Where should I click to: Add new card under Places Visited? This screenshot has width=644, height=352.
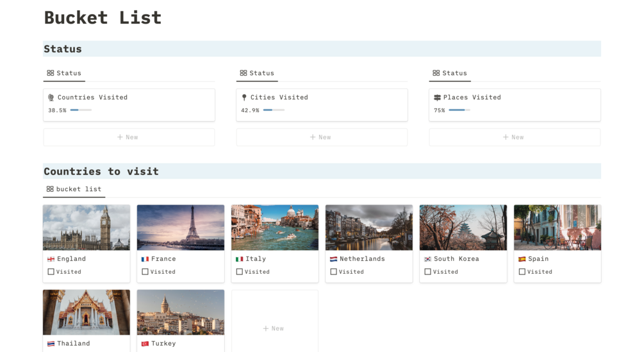[x=514, y=137]
